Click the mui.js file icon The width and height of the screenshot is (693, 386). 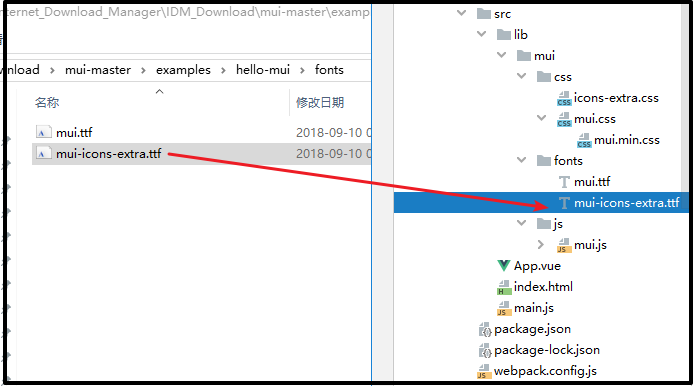564,245
